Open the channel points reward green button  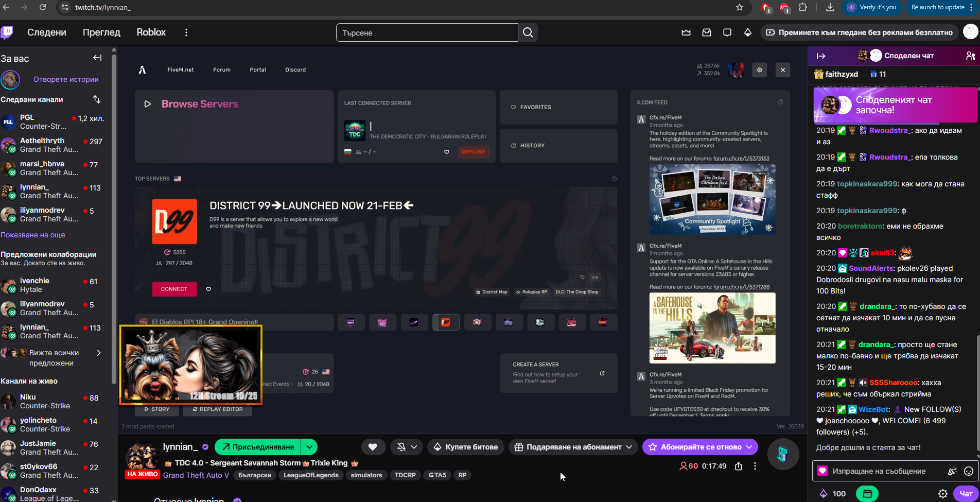[867, 494]
